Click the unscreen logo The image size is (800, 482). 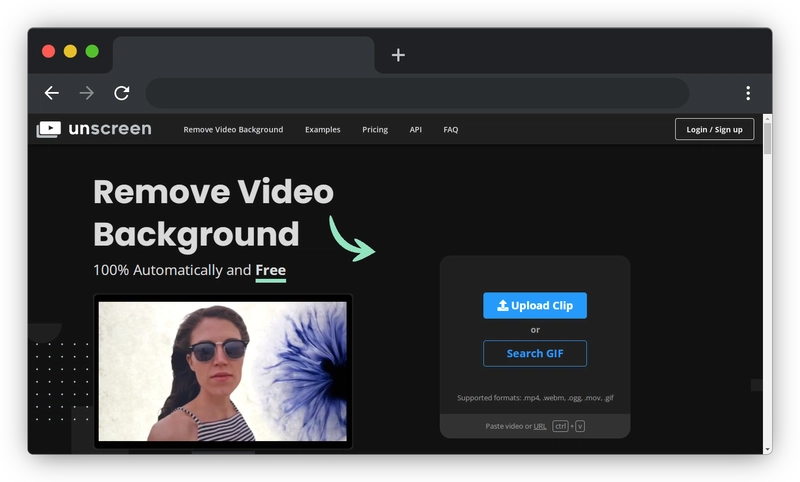tap(94, 129)
